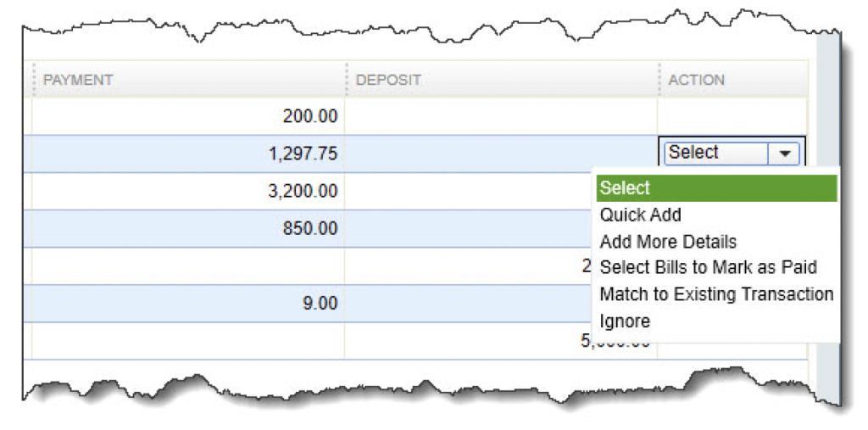Click empty deposit cell in 200.00 row
Viewport: 868px width, 430px height.
pyautogui.click(x=500, y=116)
